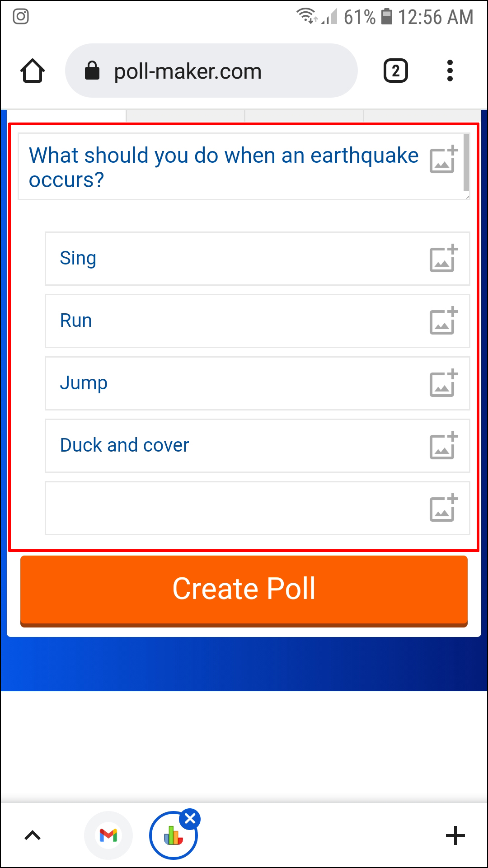
Task: Add image to the poll question
Action: point(443,160)
